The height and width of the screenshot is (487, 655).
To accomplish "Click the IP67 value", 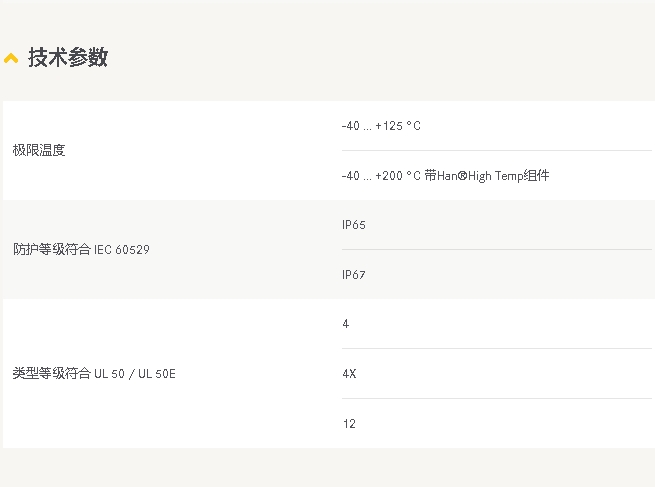I will [x=353, y=274].
